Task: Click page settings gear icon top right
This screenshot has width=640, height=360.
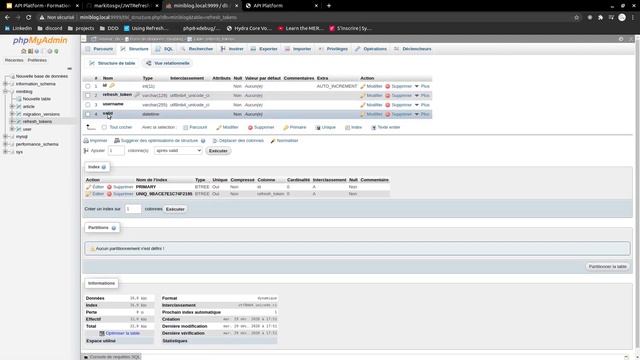Action: pyautogui.click(x=621, y=39)
